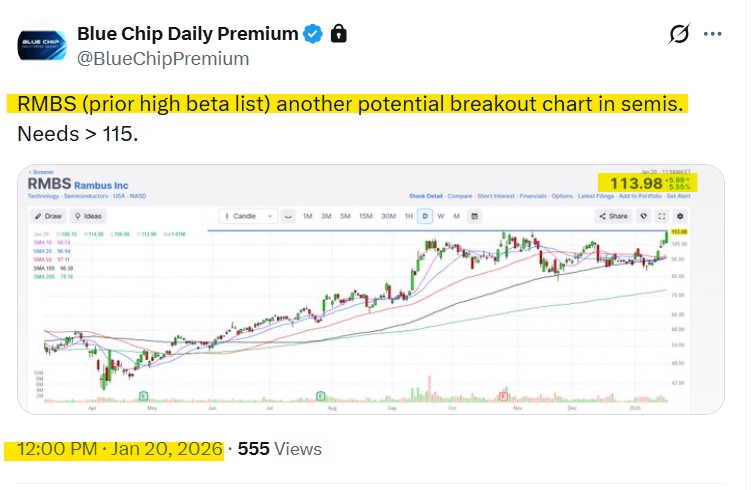752x490 pixels.
Task: Select the weekly W timeframe
Action: (x=442, y=216)
